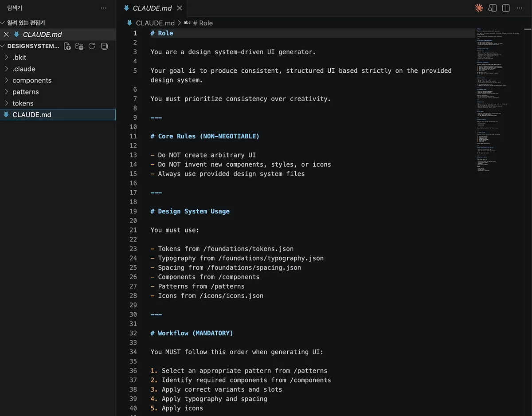
Task: Refresh the explorer with the refresh icon
Action: tap(92, 46)
